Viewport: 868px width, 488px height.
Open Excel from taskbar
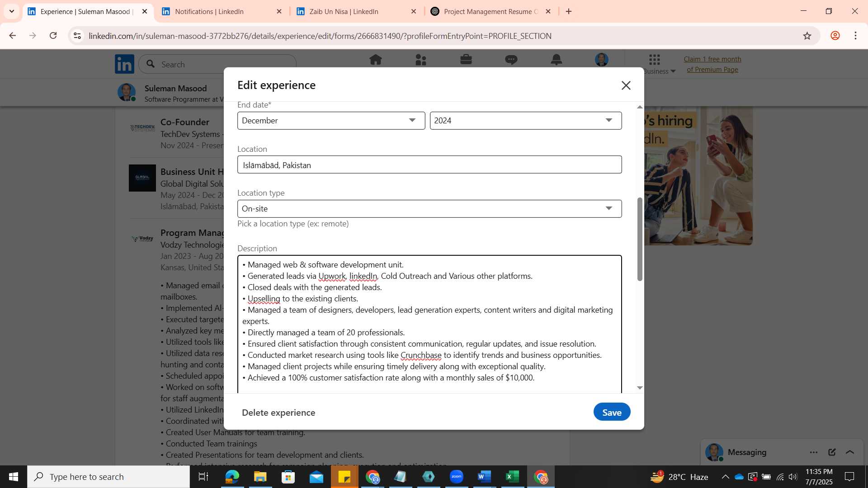(x=512, y=477)
